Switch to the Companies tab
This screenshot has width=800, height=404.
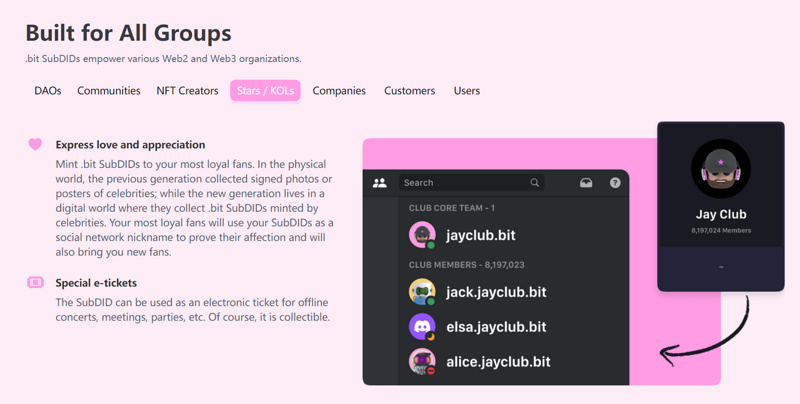click(339, 91)
